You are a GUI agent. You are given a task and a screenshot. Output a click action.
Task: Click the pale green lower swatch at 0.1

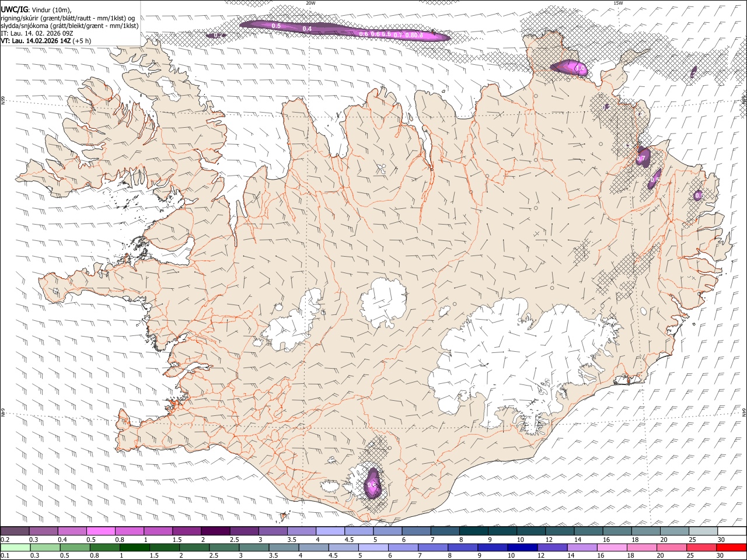click(x=15, y=547)
